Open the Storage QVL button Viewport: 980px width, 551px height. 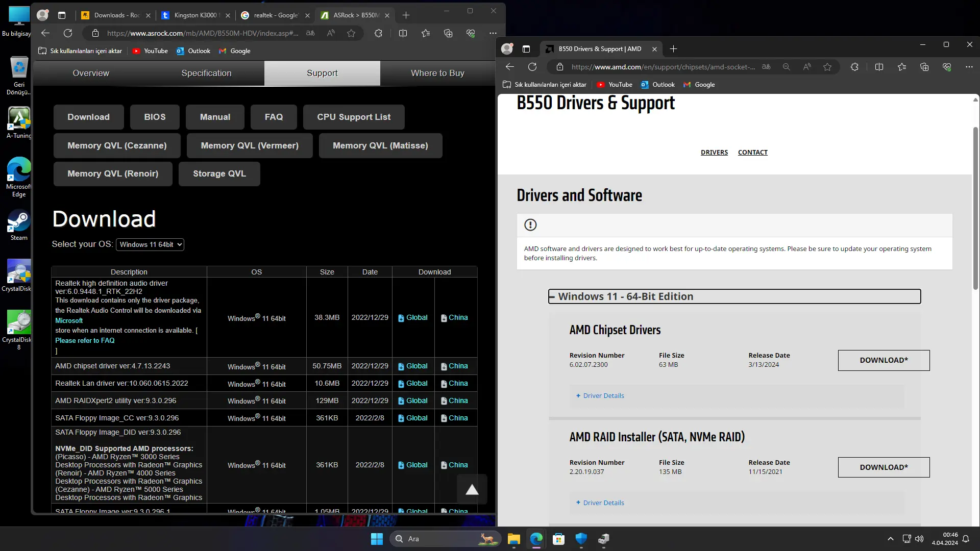pyautogui.click(x=219, y=173)
